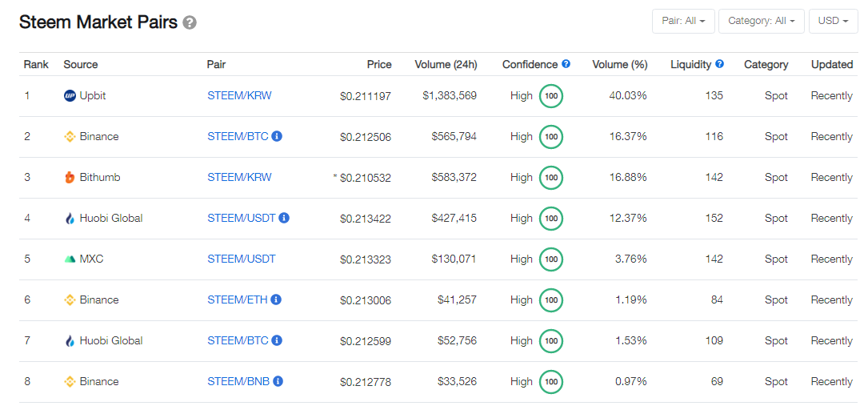Viewport: 868px width, 406px height.
Task: Click the Binance logo in rank 6 row
Action: 69,300
